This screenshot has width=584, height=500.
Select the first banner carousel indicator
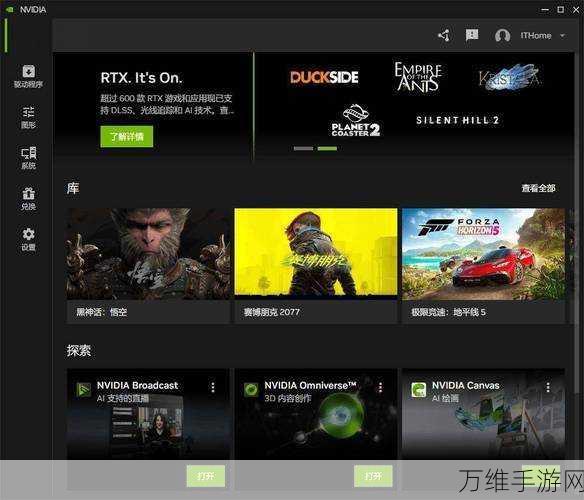click(x=303, y=148)
